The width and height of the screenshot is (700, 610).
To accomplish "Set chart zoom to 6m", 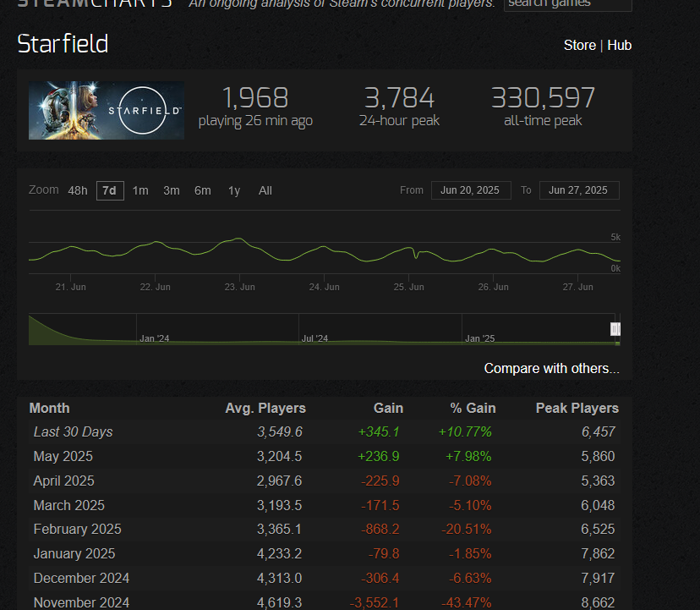I will pos(203,191).
